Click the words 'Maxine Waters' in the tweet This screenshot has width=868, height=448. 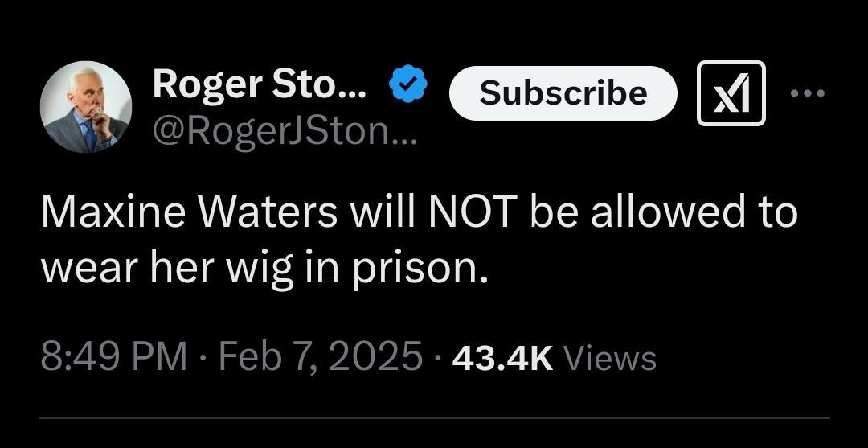tap(189, 212)
